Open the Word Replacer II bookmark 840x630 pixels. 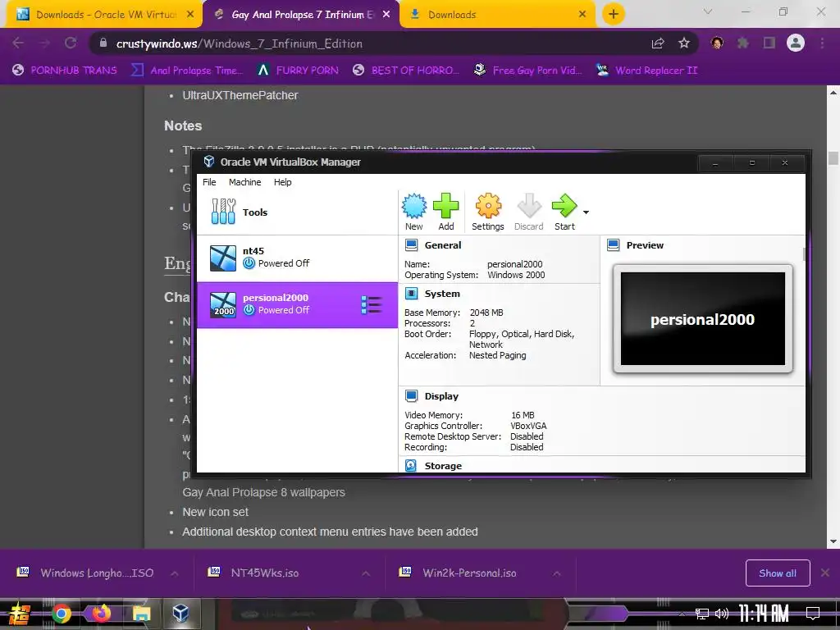click(647, 71)
